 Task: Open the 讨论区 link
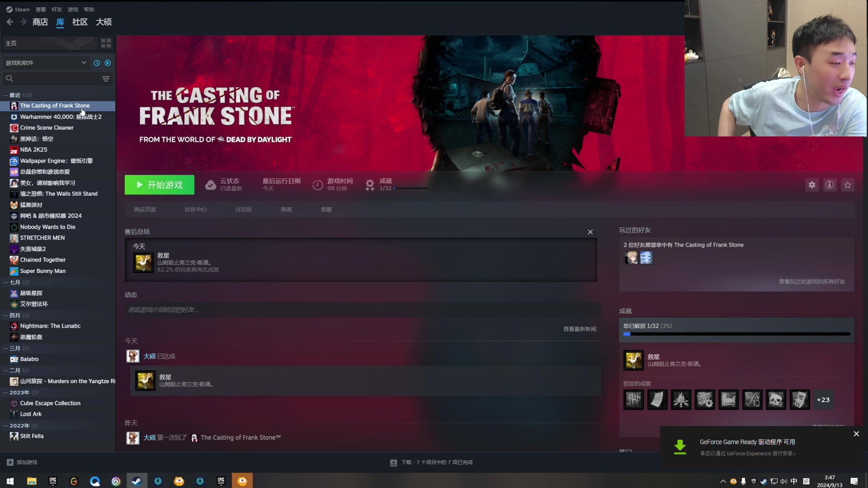point(244,210)
